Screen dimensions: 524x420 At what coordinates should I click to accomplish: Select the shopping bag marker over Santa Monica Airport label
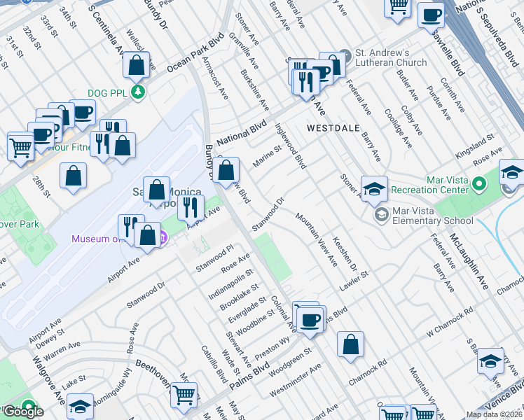tap(156, 190)
